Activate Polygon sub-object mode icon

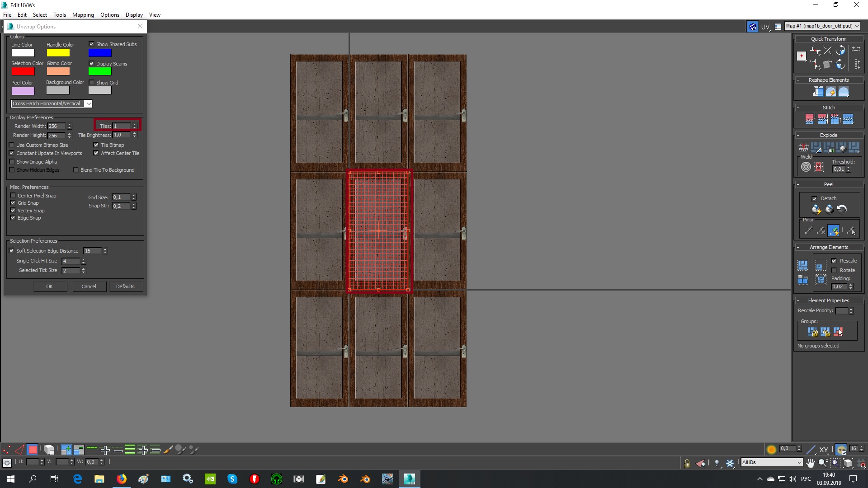(x=33, y=450)
